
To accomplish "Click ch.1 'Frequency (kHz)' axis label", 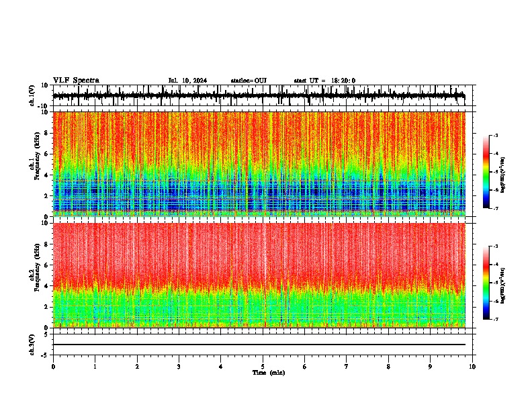I will pos(37,156).
